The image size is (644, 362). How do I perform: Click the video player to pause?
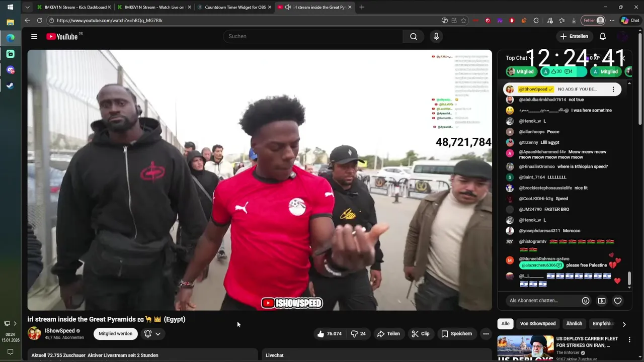pos(260,180)
